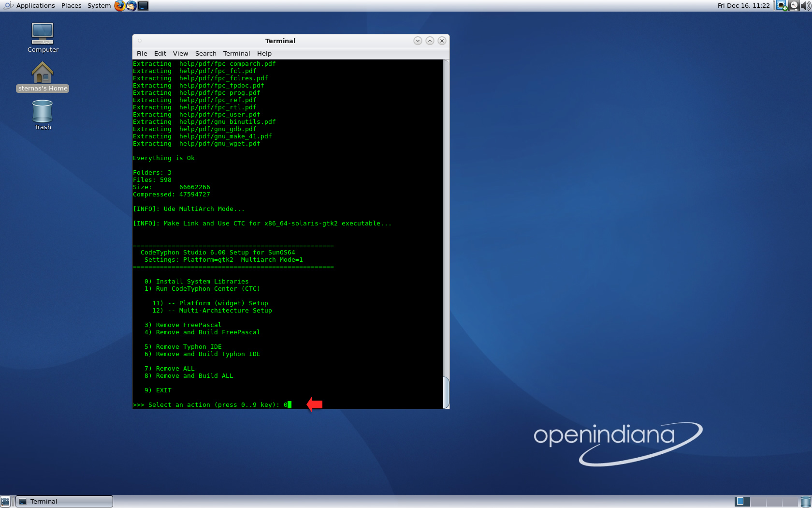Viewport: 812px width, 508px height.
Task: Click '1) Run CodeTyphon Center (CTC)' line
Action: (x=202, y=289)
